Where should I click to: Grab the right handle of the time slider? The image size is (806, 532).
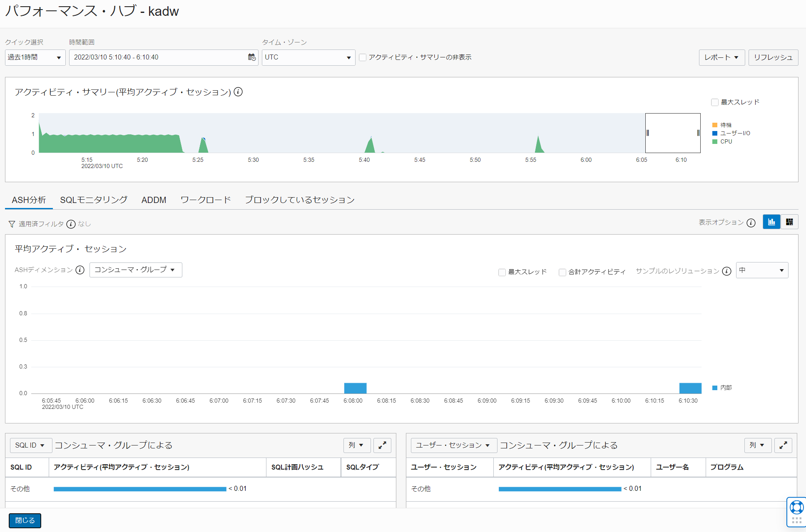698,133
